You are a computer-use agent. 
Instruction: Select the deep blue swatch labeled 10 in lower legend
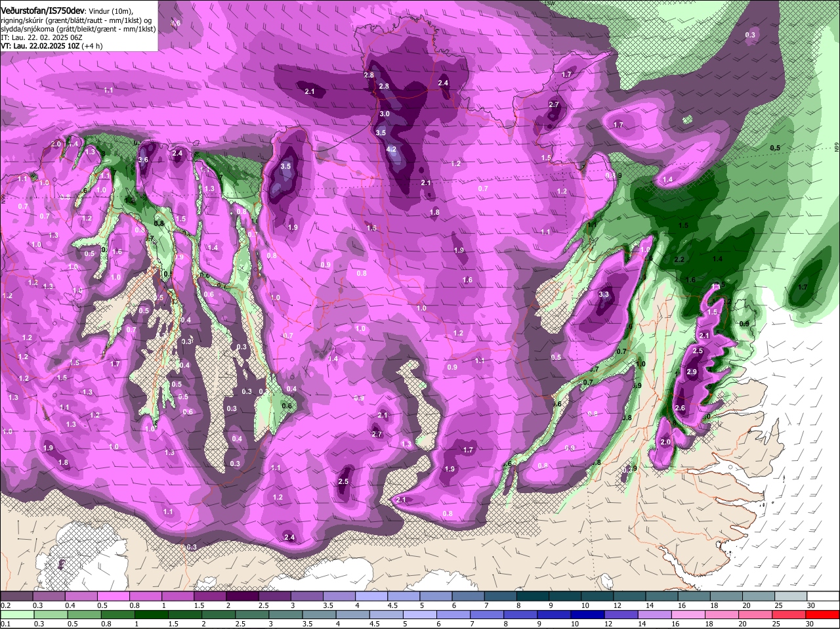[x=587, y=615]
